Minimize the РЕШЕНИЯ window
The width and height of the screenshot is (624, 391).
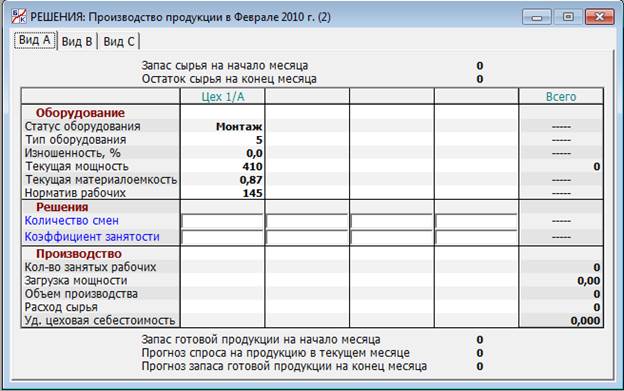click(x=537, y=17)
